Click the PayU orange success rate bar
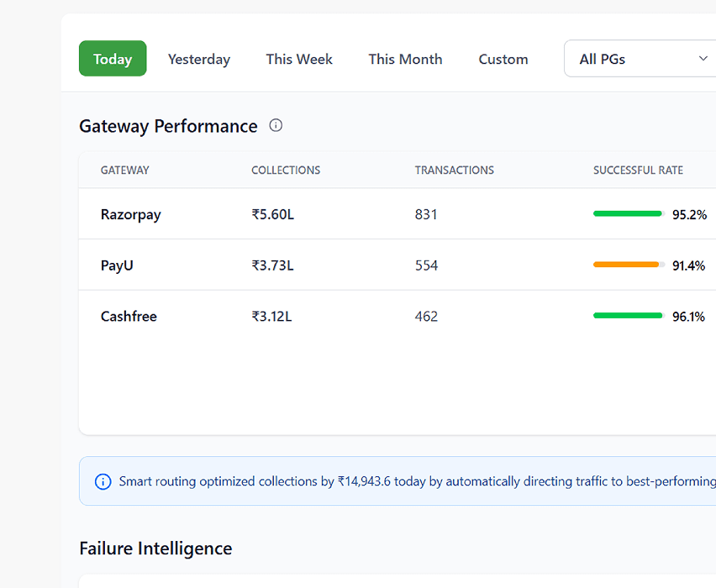This screenshot has width=716, height=588. click(629, 265)
